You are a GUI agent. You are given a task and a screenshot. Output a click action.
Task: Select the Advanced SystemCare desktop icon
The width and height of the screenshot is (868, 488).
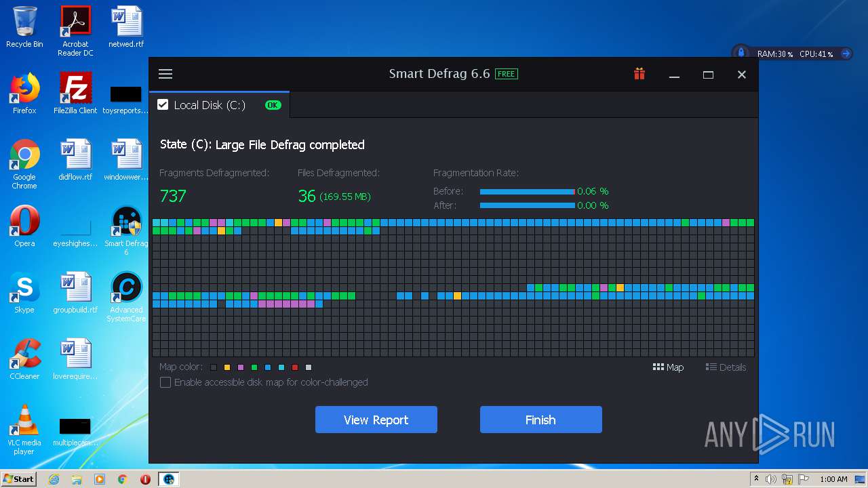126,297
